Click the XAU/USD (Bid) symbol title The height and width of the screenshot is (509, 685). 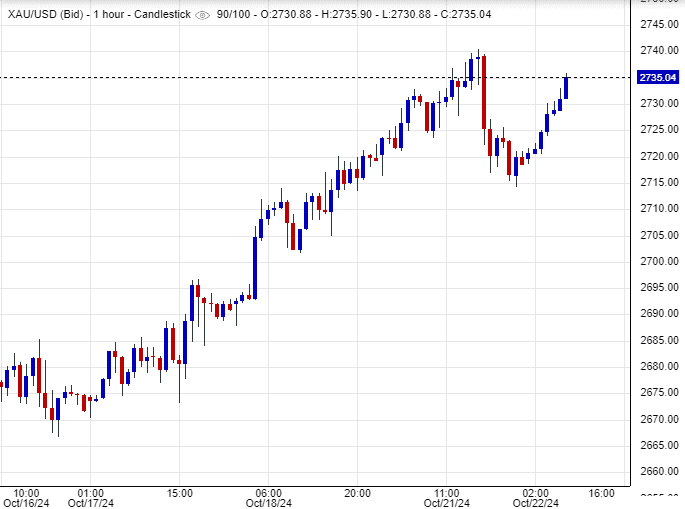click(x=42, y=15)
